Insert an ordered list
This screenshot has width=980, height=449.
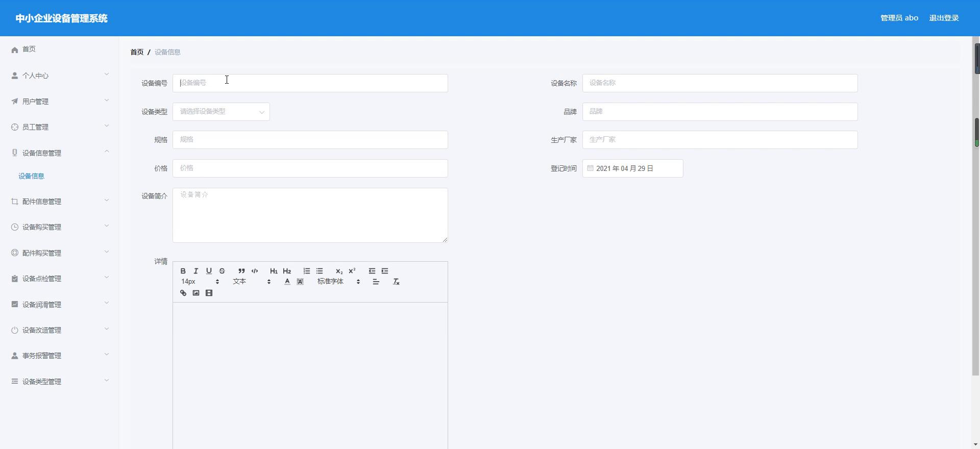tap(307, 271)
